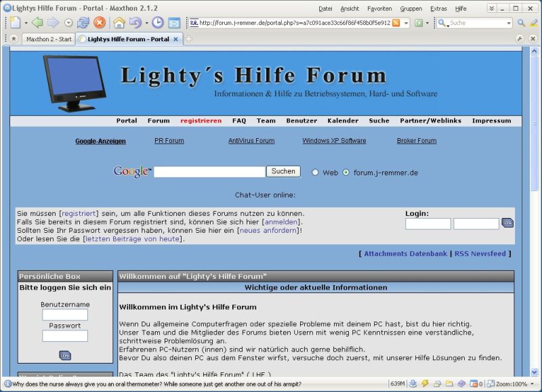This screenshot has height=392, width=542.
Task: Click the Google Suchen button
Action: point(283,171)
